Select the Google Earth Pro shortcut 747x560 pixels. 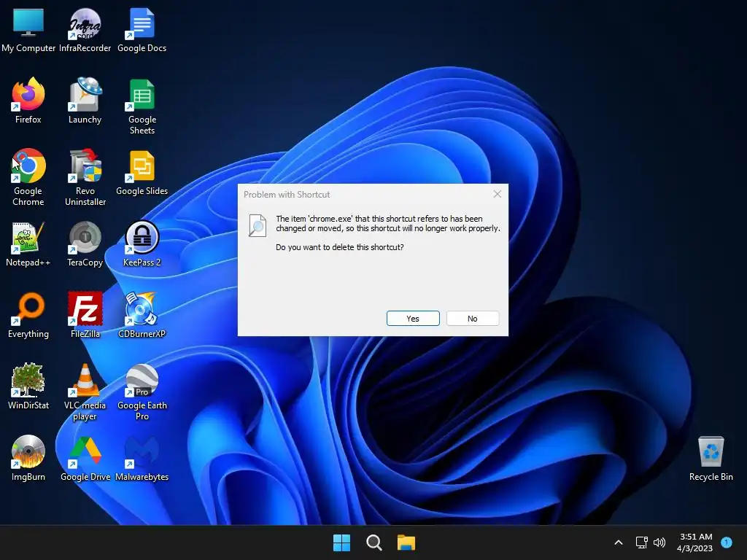pyautogui.click(x=142, y=392)
